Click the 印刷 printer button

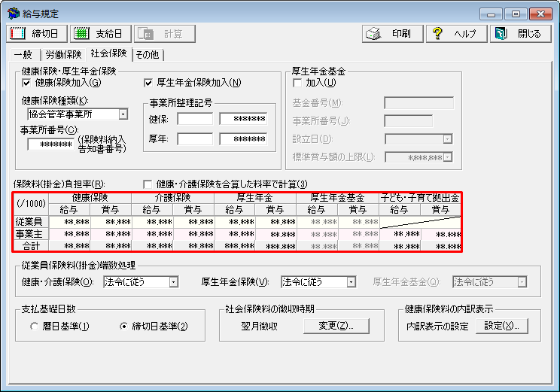pyautogui.click(x=390, y=34)
